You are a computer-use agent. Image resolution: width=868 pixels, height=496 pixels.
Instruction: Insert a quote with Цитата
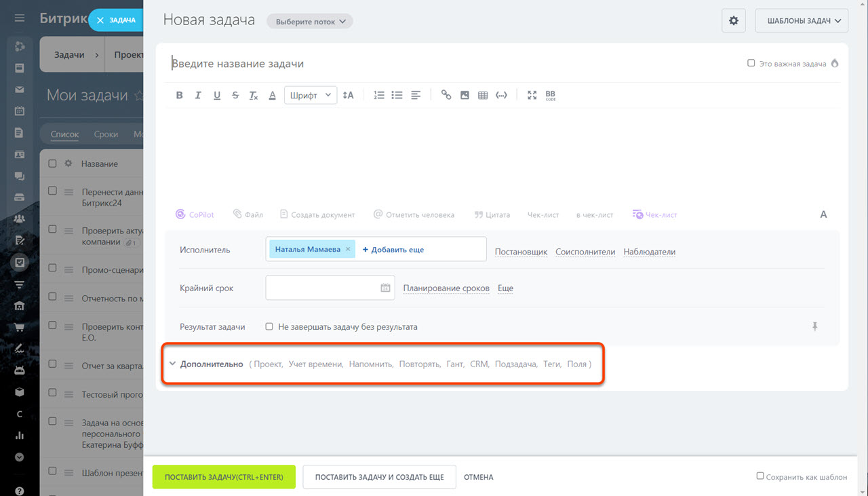click(x=492, y=214)
